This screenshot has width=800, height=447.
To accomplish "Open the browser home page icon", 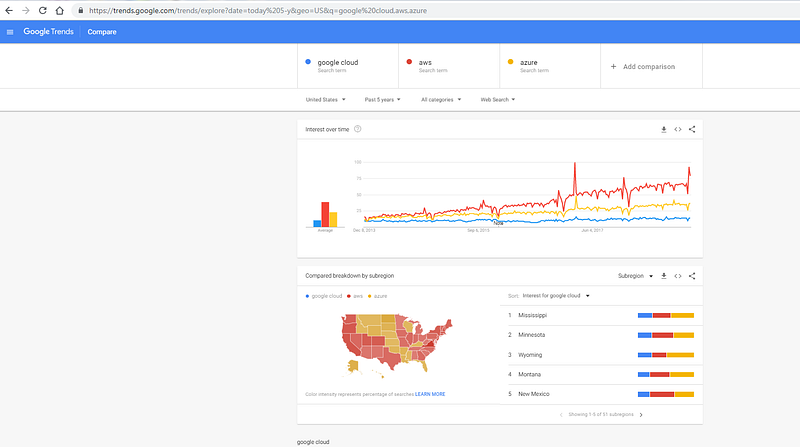I will [x=60, y=10].
